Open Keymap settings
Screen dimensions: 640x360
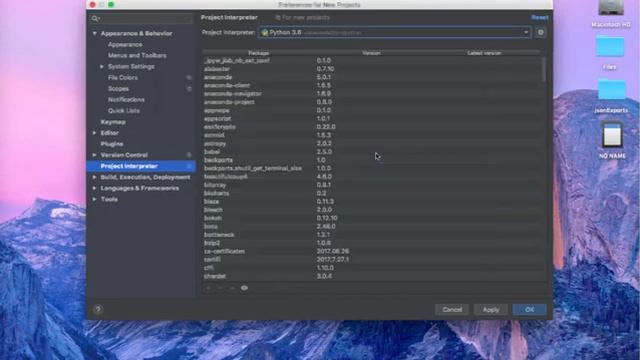(x=113, y=122)
